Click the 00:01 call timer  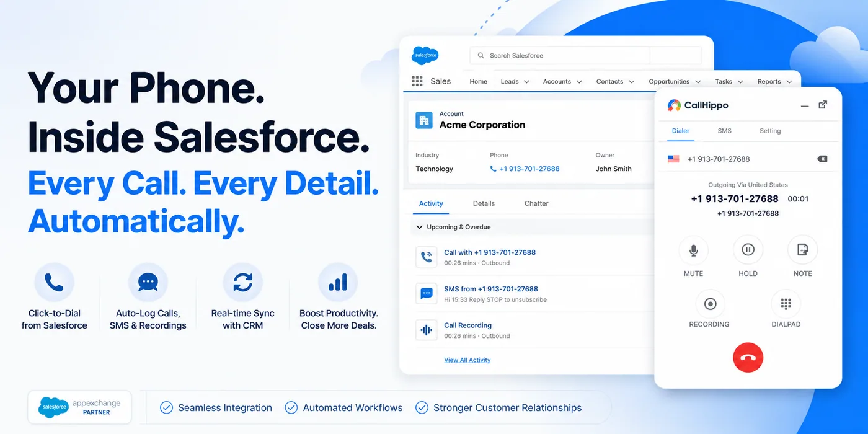(798, 199)
